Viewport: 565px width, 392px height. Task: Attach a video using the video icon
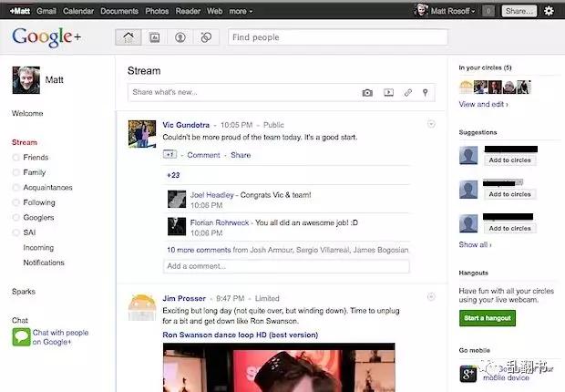pos(388,93)
